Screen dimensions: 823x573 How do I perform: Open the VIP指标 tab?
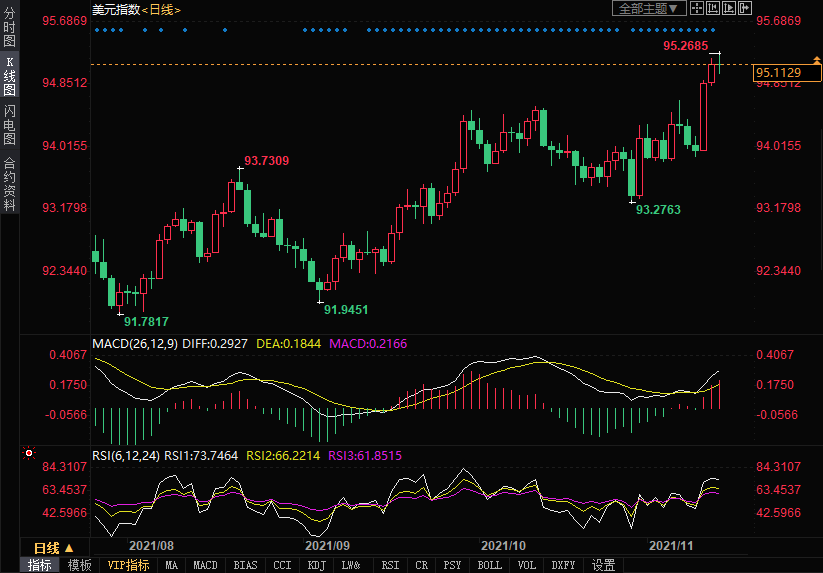[128, 565]
